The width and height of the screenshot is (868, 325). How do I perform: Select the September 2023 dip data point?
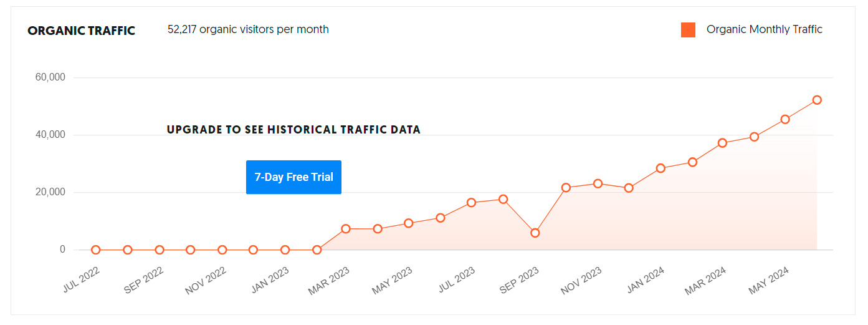pos(535,233)
